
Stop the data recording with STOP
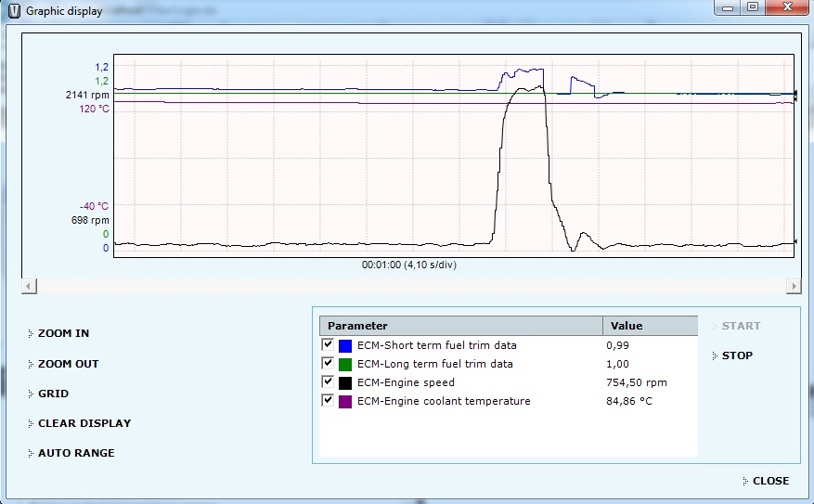(737, 355)
